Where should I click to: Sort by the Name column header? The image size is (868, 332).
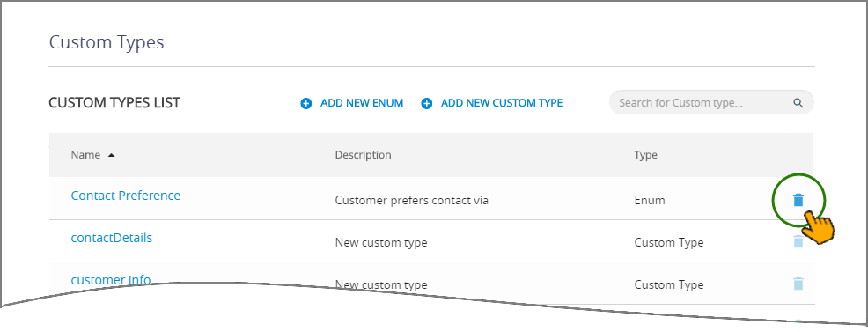(85, 155)
